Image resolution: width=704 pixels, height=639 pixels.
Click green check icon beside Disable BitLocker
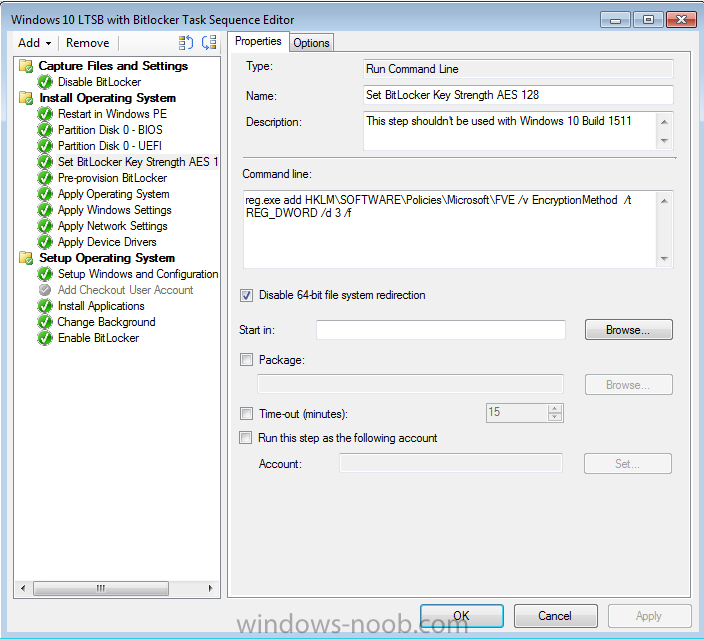click(x=45, y=82)
